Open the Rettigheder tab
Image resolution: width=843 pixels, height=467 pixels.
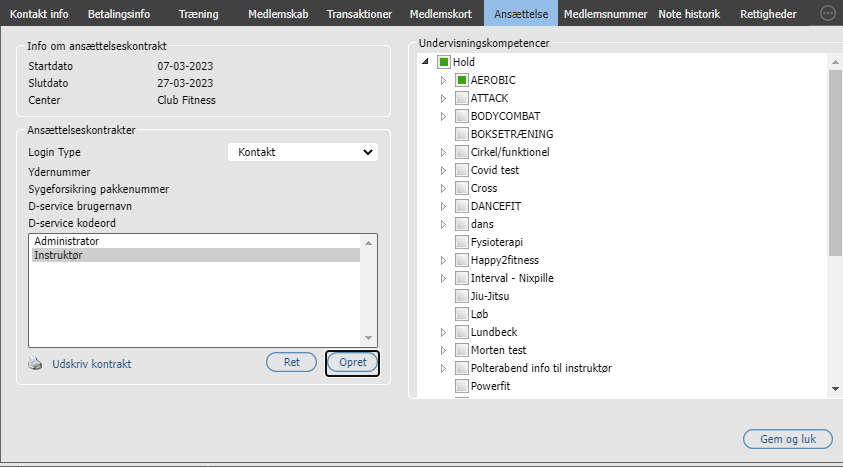tap(768, 14)
